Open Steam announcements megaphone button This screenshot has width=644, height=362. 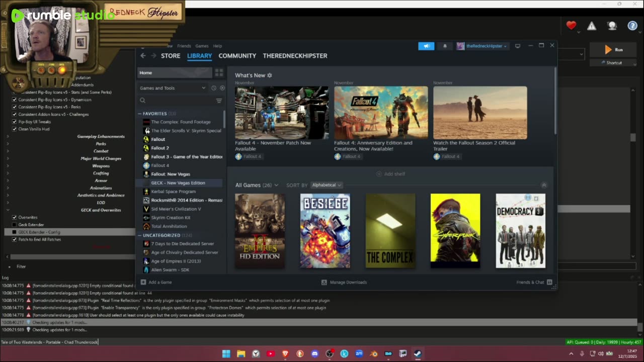click(426, 46)
